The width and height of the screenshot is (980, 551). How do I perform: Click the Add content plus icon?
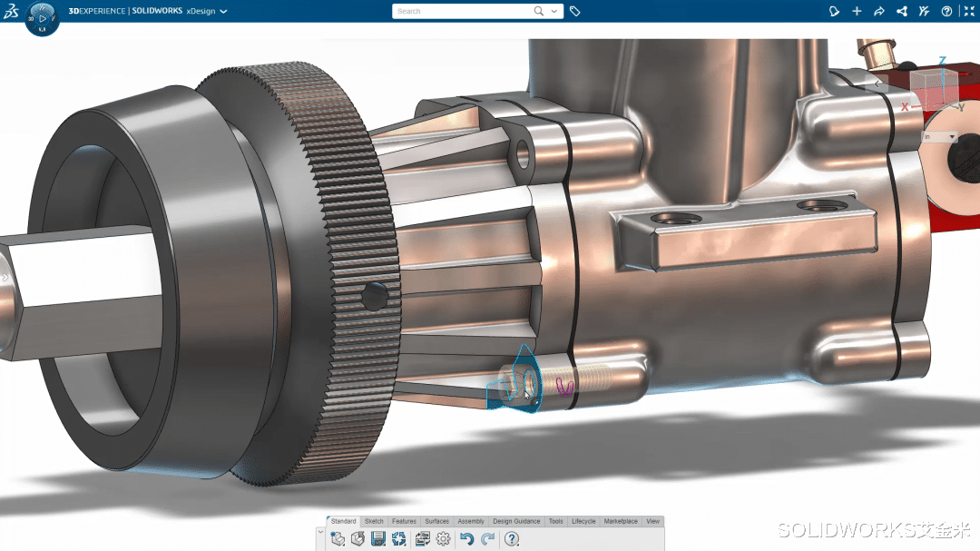(857, 11)
